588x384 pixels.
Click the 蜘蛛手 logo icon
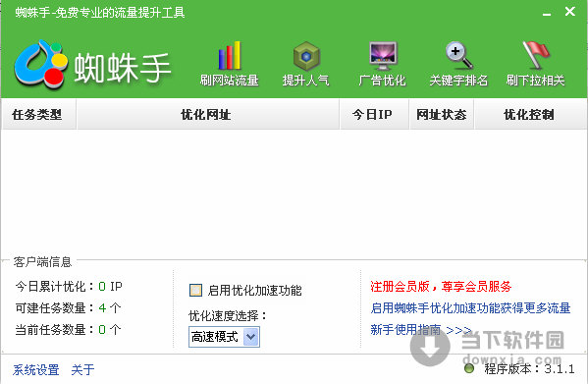point(41,65)
